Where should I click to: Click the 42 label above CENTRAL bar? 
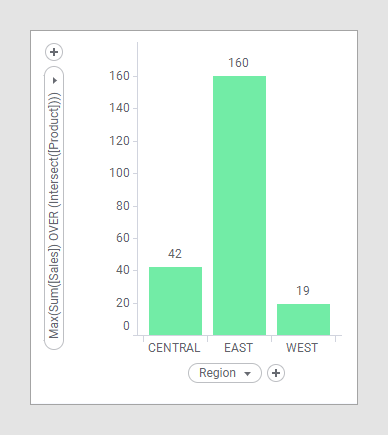point(175,254)
